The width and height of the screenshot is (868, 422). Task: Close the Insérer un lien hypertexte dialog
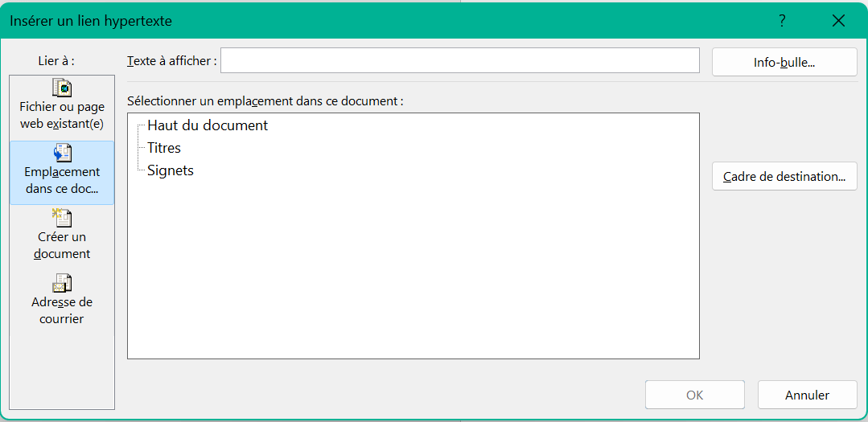coord(838,21)
